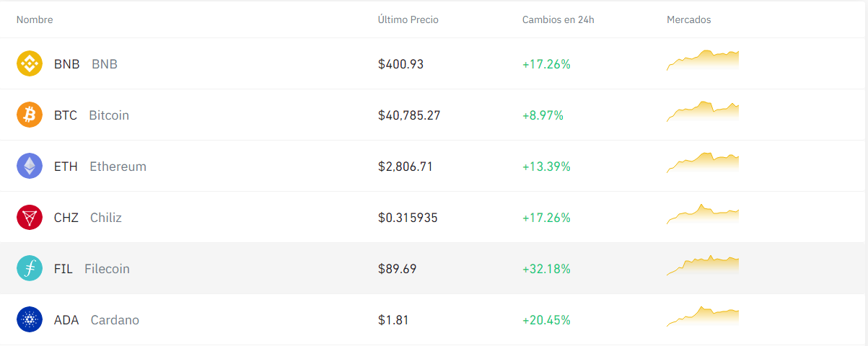Sort by Cambios en 24h header
The image size is (868, 346).
click(x=558, y=19)
